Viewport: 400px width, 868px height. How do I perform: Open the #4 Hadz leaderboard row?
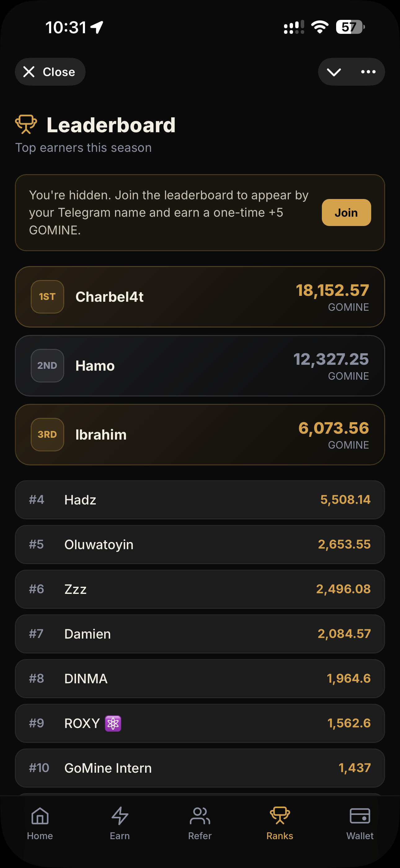(200, 500)
